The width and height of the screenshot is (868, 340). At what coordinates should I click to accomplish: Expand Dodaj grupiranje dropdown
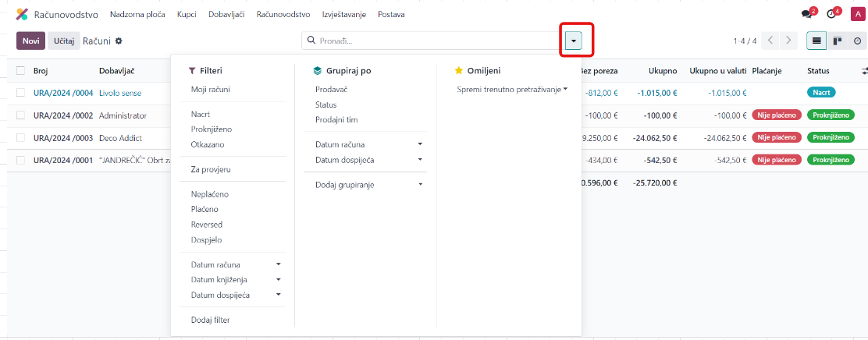click(421, 185)
